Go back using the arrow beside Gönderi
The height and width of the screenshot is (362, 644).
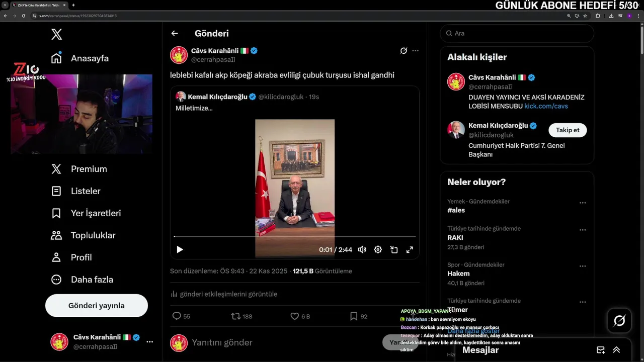coord(175,33)
